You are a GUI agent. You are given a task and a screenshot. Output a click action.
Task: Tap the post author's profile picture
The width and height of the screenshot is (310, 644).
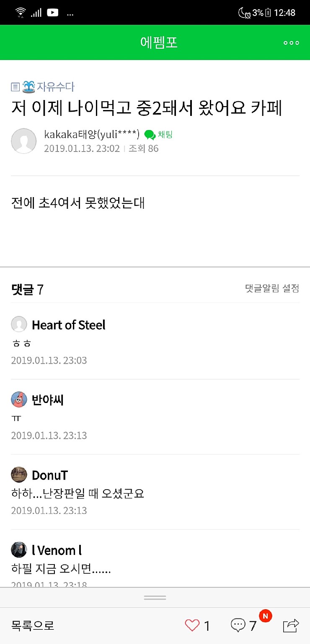pos(23,141)
